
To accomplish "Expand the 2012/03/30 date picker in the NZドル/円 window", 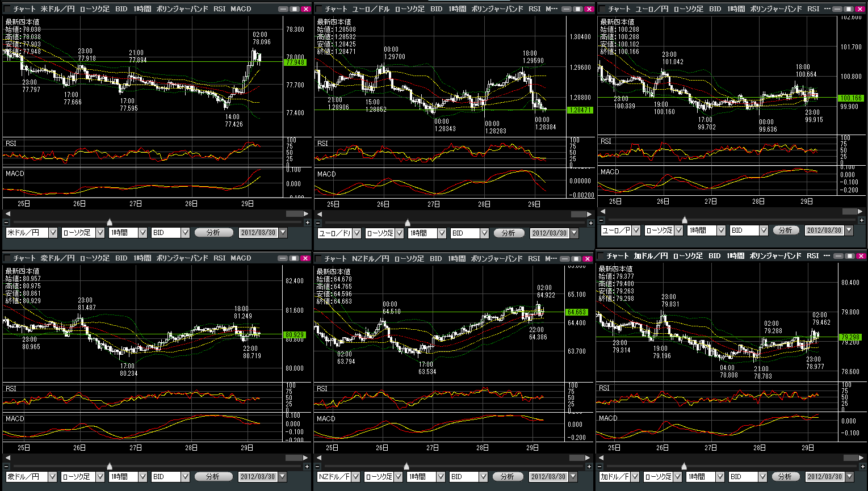I will coord(573,477).
